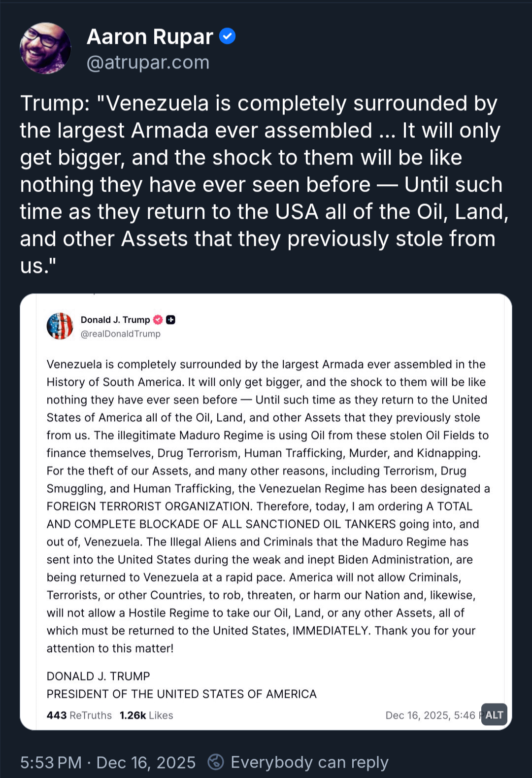Click the Donald J. Trump name in screenshot

point(115,320)
